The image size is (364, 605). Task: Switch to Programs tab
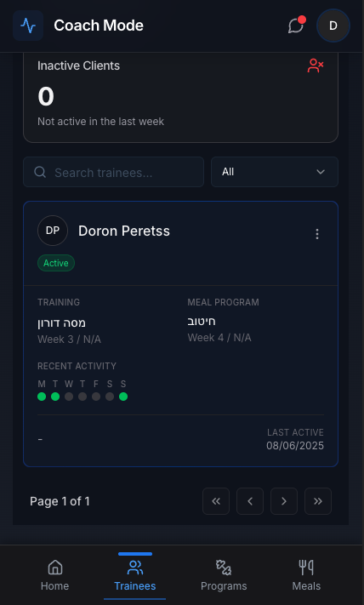pos(224,575)
